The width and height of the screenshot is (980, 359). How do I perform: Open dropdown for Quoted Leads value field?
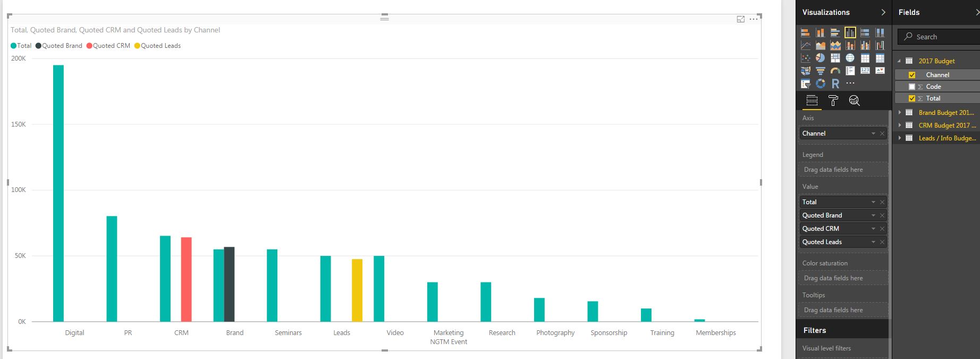[873, 242]
